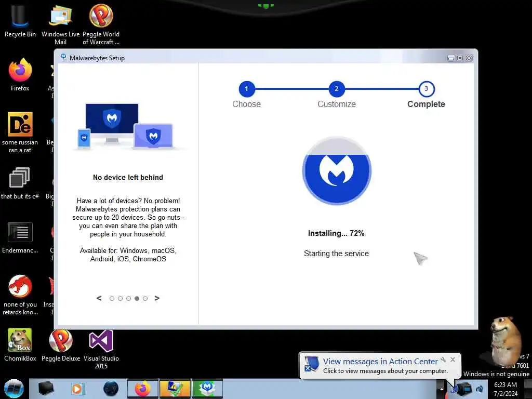Open the Recycle Bin desktop icon

tap(20, 21)
